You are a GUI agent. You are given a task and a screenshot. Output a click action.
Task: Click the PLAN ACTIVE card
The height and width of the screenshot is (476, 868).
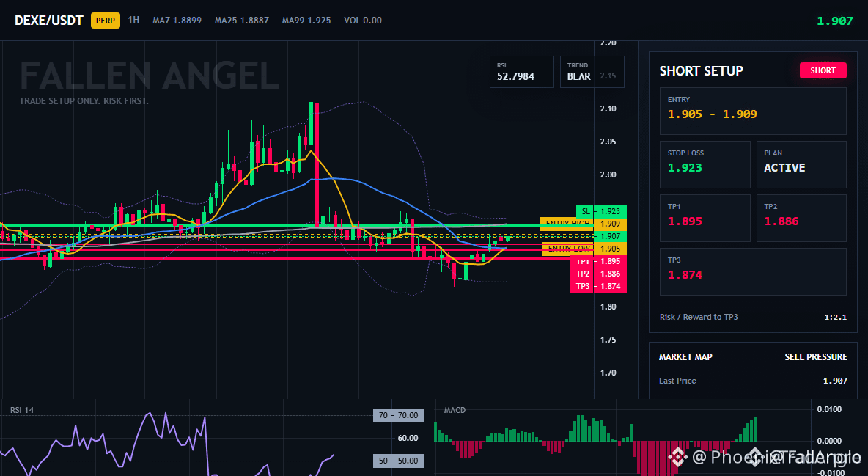801,164
